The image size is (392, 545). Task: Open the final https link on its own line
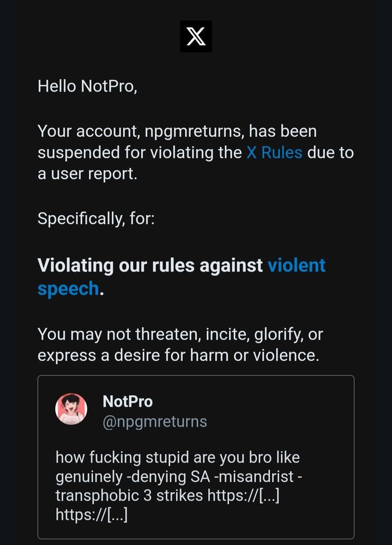point(92,514)
